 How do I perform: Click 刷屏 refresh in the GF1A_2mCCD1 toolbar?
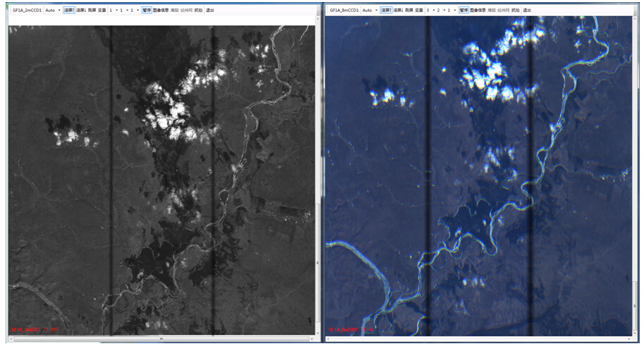pyautogui.click(x=92, y=11)
